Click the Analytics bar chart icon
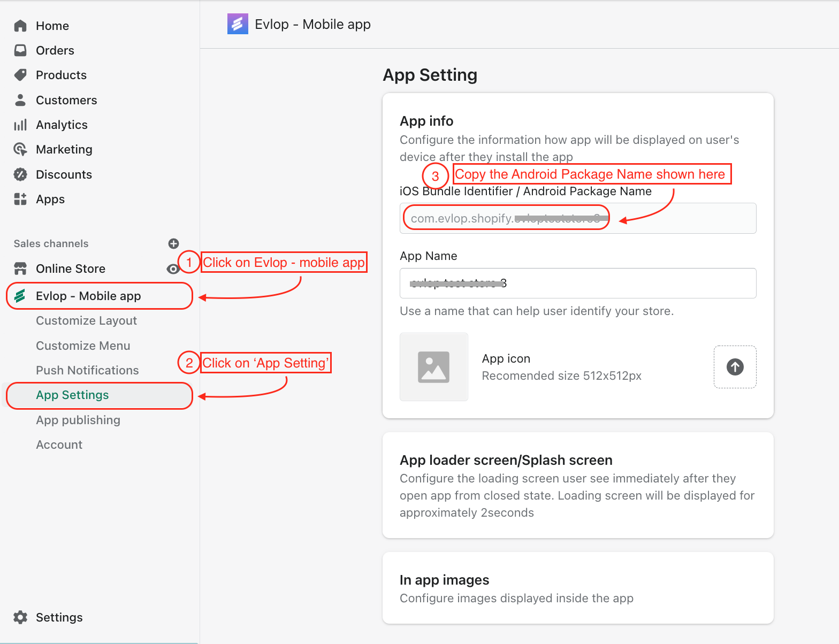839x644 pixels. 20,125
